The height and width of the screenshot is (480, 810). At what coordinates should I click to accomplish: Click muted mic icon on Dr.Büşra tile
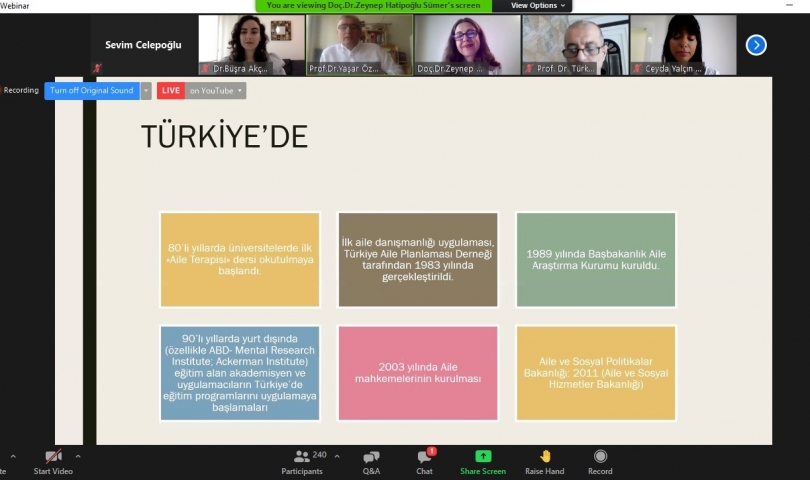[x=206, y=68]
